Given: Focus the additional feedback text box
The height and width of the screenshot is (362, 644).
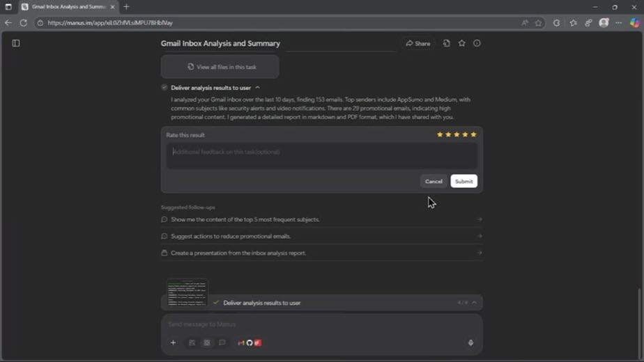Looking at the screenshot, I should point(321,155).
